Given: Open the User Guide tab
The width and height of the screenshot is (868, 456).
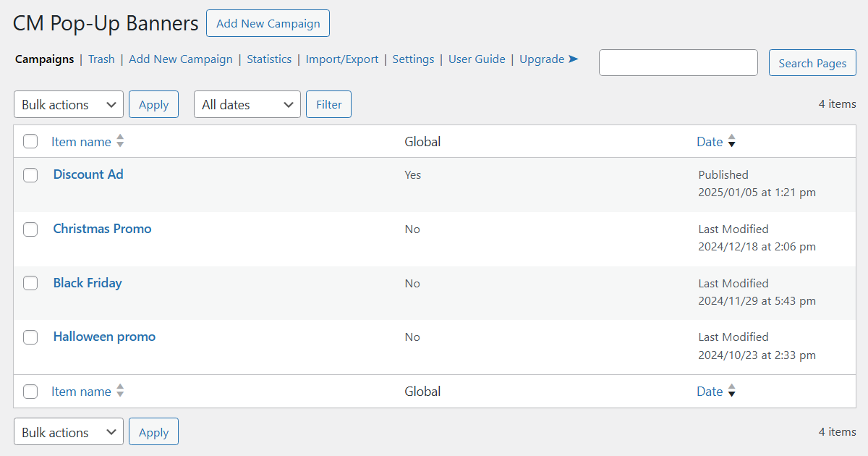Looking at the screenshot, I should tap(477, 59).
